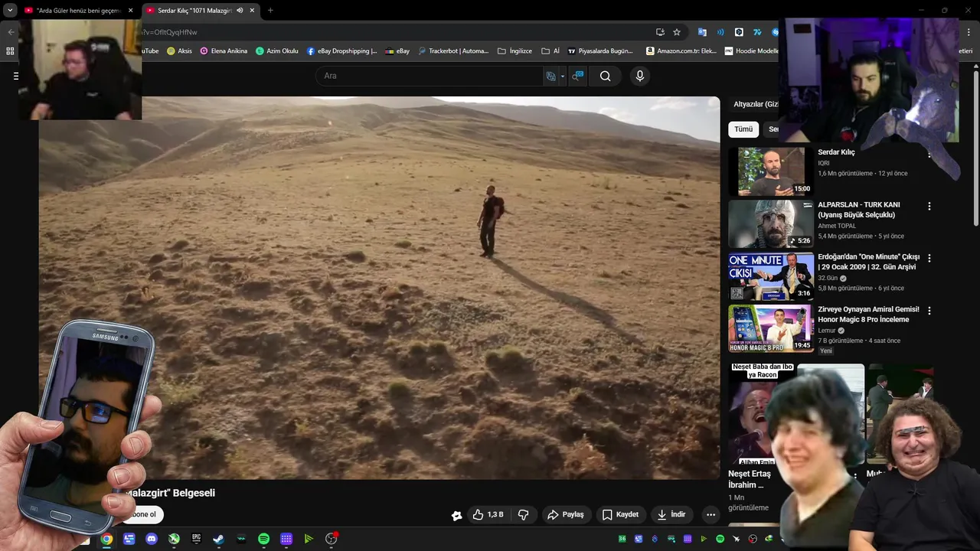Download the video with İndir
Screen dimensions: 980x551
[671, 514]
